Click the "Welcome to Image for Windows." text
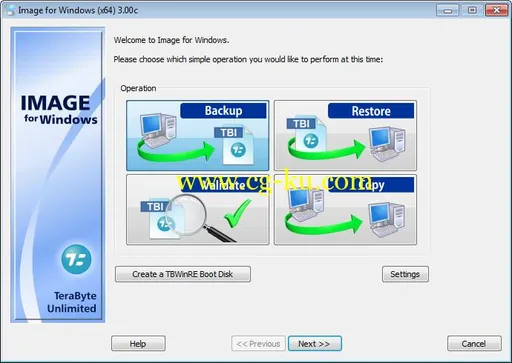This screenshot has height=363, width=512. (171, 40)
